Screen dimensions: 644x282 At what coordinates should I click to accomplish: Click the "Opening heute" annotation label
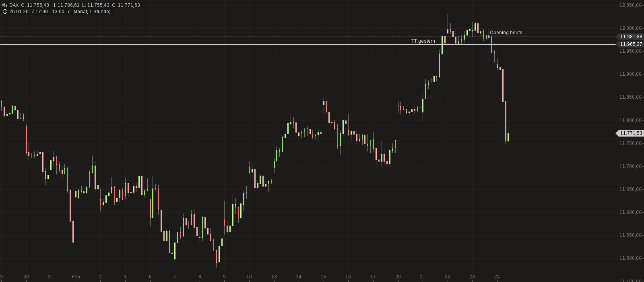[506, 33]
